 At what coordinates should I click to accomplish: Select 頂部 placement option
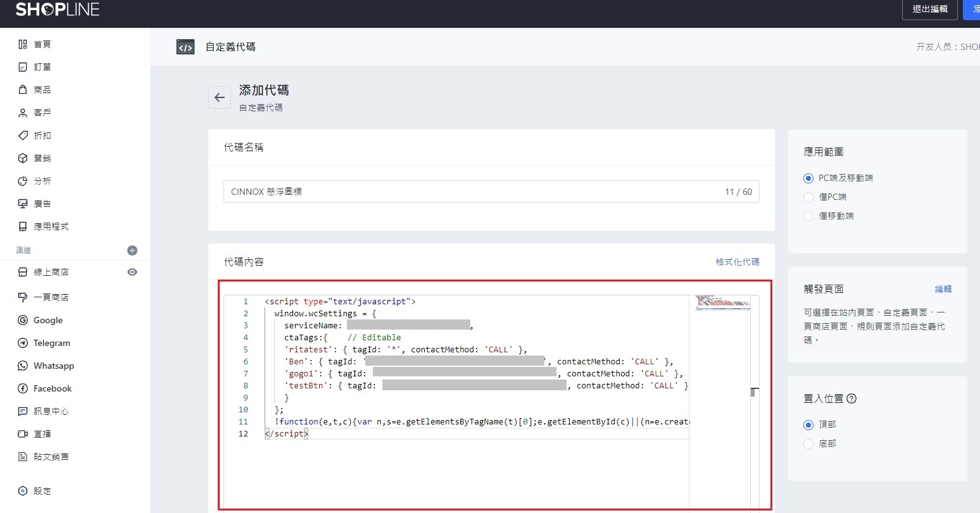point(808,425)
